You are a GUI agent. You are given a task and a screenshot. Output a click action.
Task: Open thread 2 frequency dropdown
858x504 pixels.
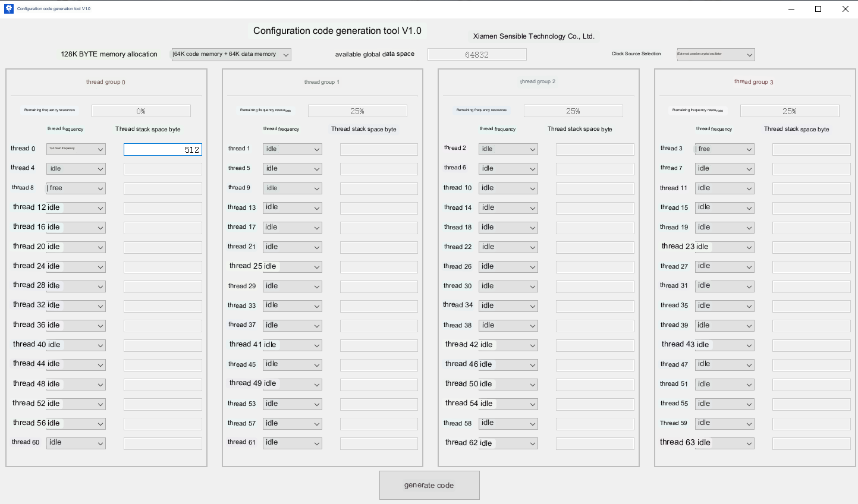coord(508,149)
